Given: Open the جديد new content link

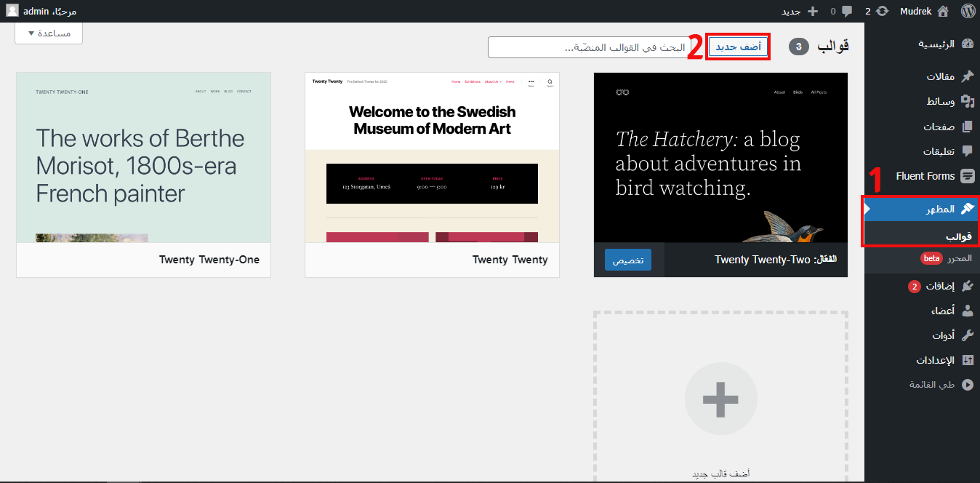Looking at the screenshot, I should tap(791, 12).
